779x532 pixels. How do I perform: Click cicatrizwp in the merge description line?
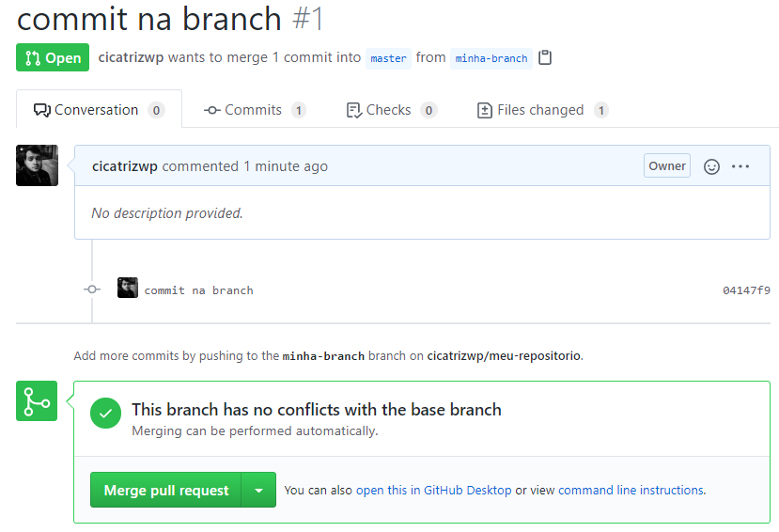click(131, 57)
